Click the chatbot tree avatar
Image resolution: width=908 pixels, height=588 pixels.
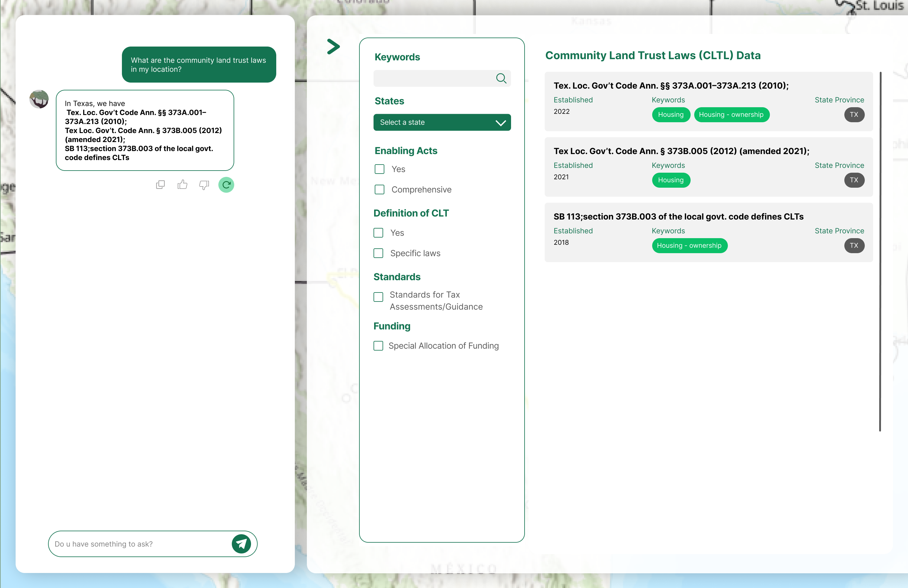tap(39, 99)
